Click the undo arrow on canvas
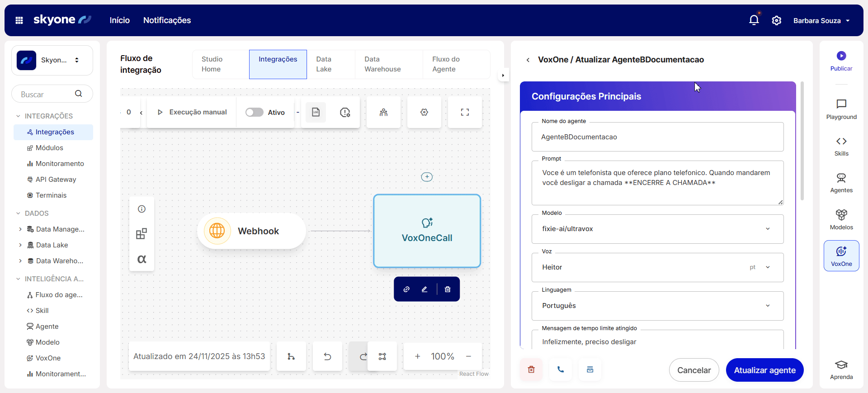 (327, 357)
